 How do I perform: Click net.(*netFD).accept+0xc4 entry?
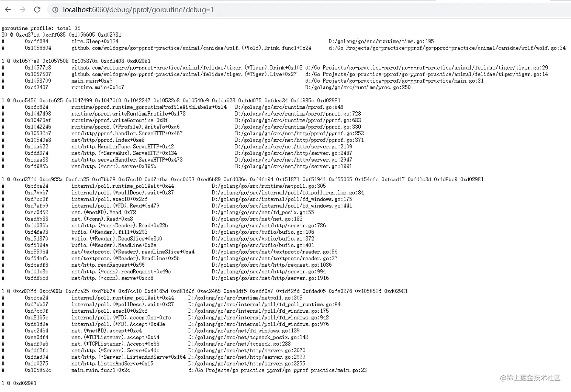point(106,331)
